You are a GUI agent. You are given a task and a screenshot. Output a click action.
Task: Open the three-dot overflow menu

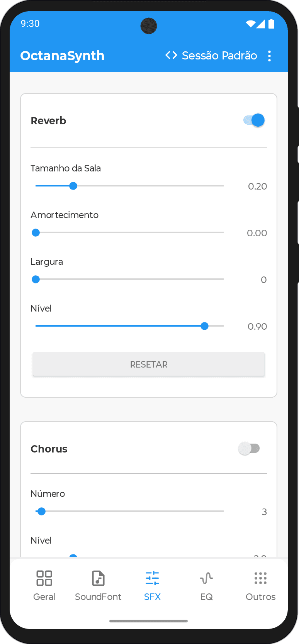270,56
